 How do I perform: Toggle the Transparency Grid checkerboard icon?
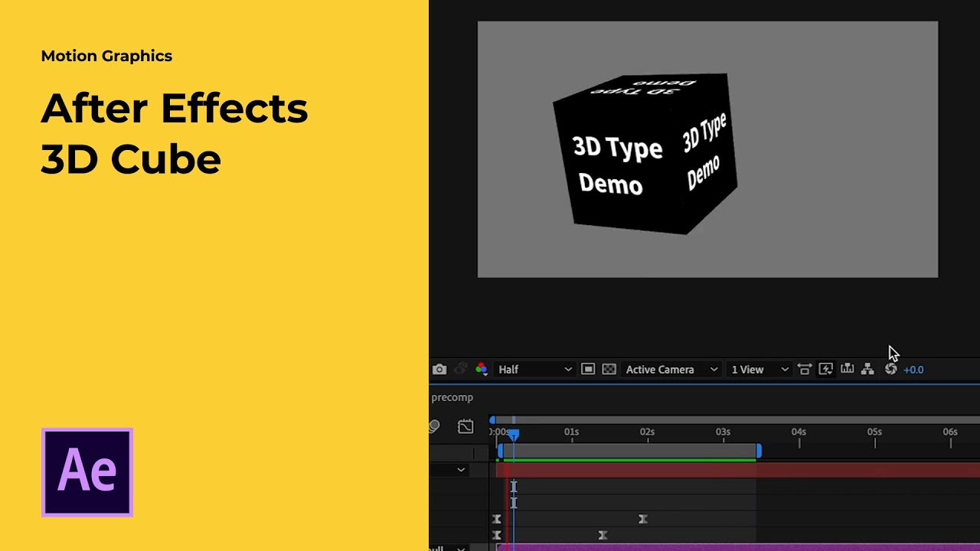(x=609, y=370)
